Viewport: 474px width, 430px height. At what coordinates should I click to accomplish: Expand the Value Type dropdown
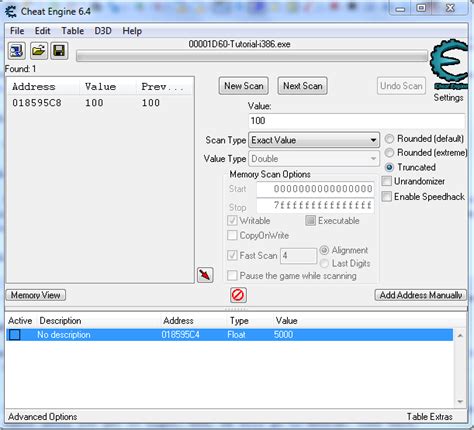click(x=314, y=159)
